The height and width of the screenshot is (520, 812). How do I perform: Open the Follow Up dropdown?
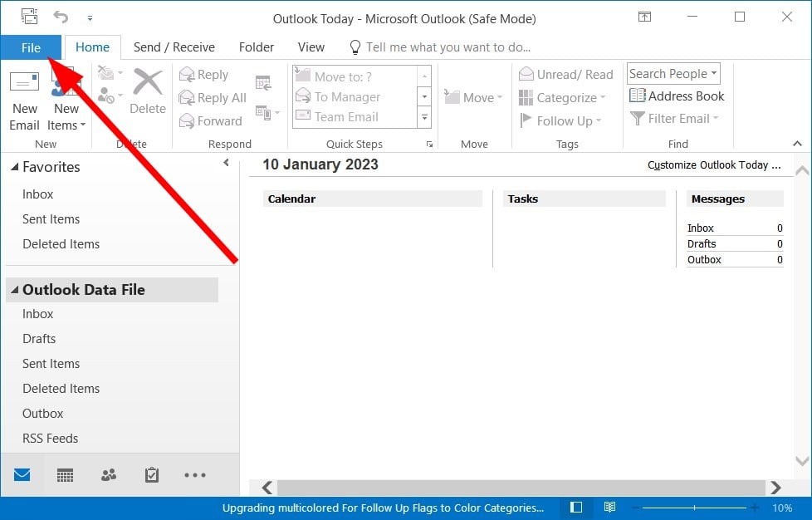tap(560, 120)
